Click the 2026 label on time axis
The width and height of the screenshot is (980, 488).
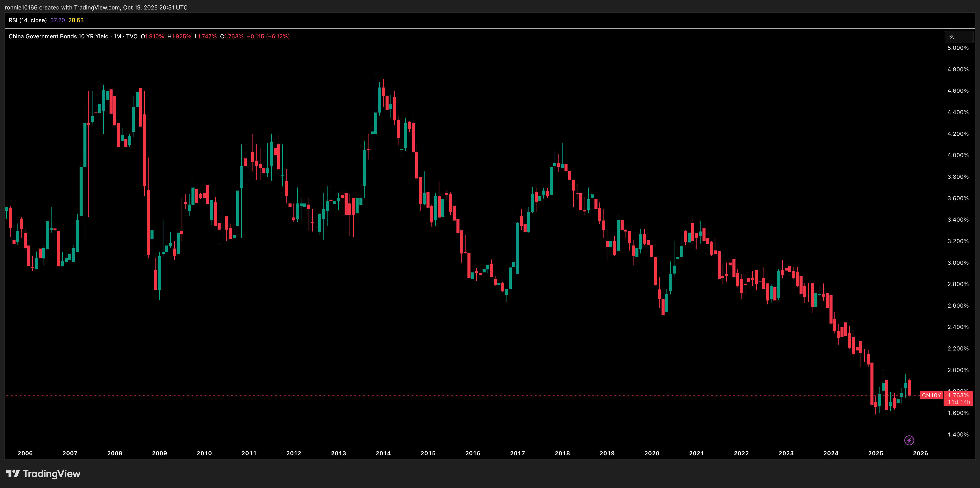[x=920, y=453]
